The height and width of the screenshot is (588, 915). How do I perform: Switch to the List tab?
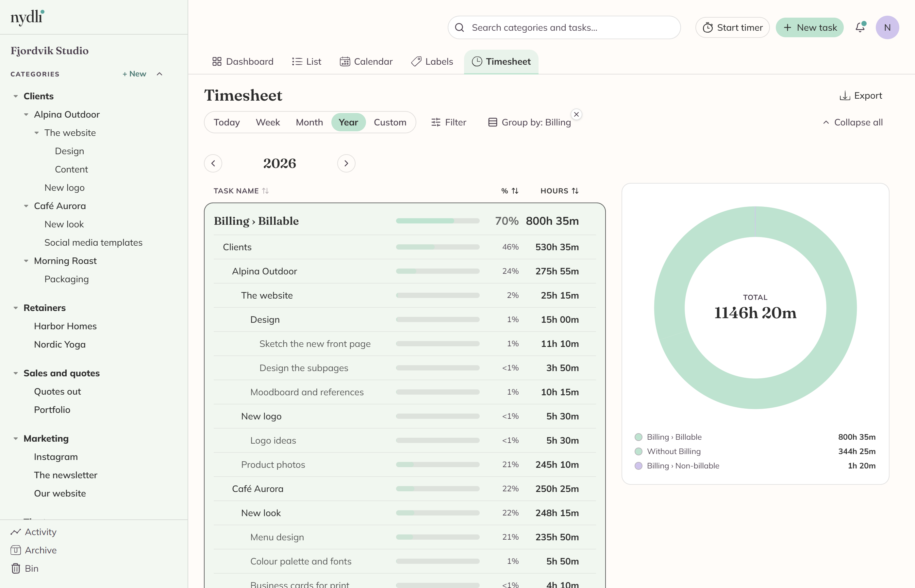(x=306, y=61)
